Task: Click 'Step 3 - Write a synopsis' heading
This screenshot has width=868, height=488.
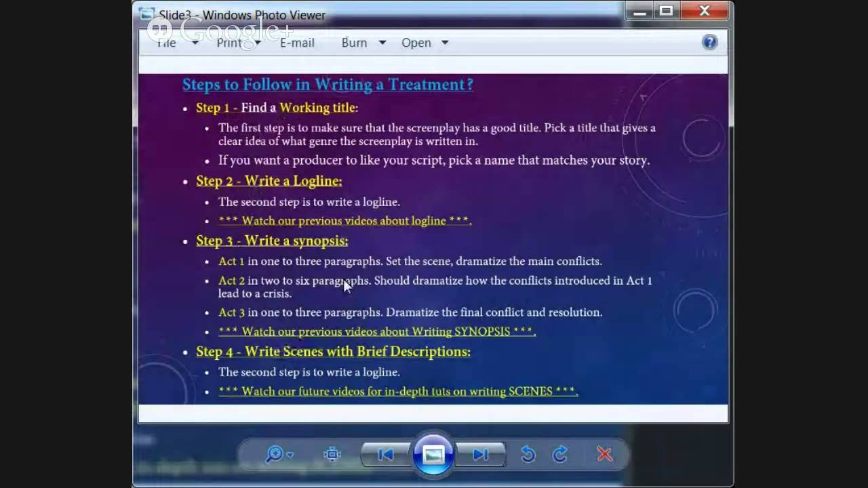Action: (x=272, y=241)
